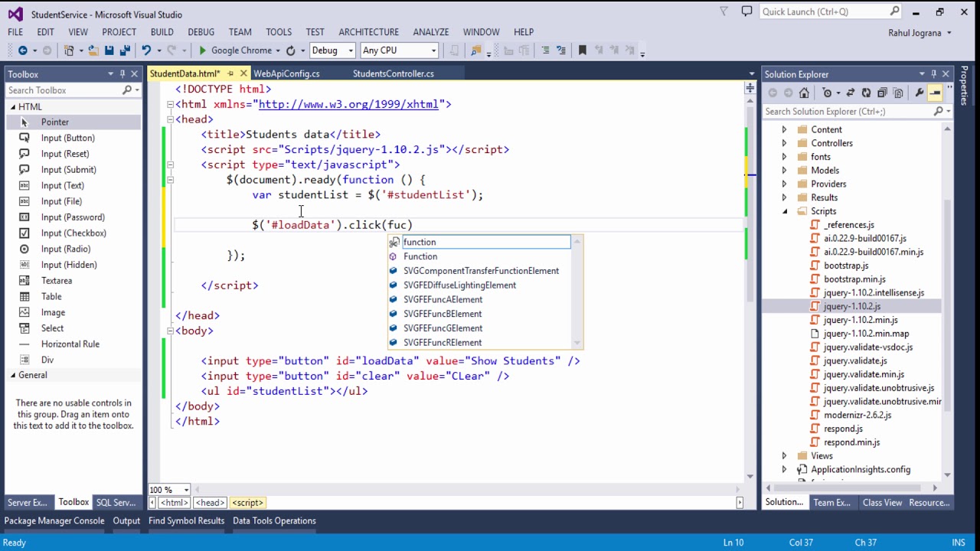
Task: Toggle auto-hide pin on Solution Explorer
Action: (934, 74)
